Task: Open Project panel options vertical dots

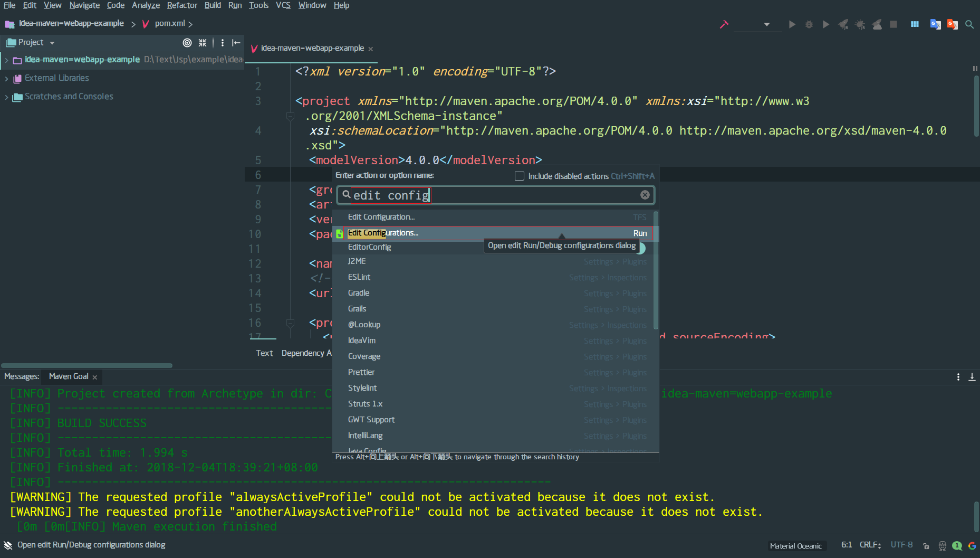Action: pos(223,43)
